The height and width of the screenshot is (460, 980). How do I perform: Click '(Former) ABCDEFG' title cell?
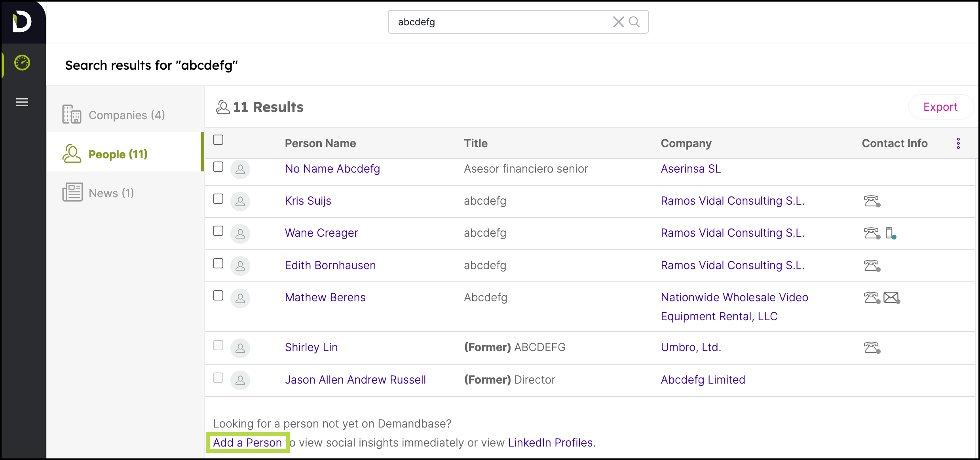tap(515, 347)
